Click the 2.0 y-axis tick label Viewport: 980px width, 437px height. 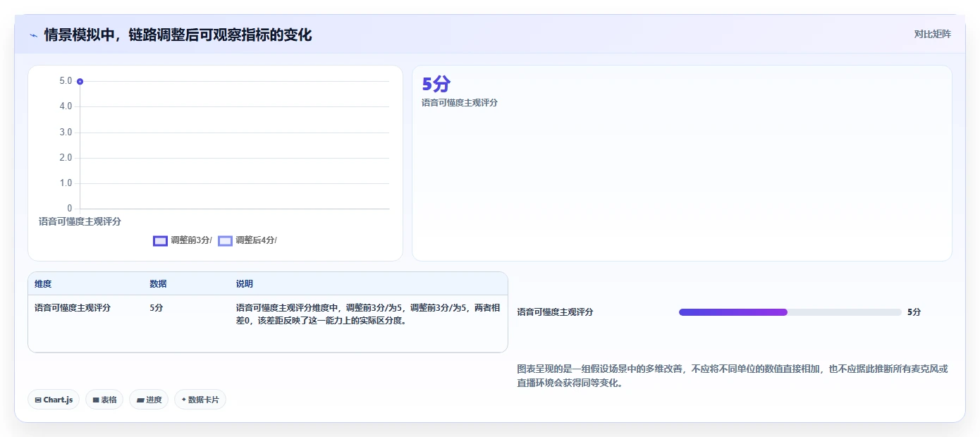tap(66, 158)
